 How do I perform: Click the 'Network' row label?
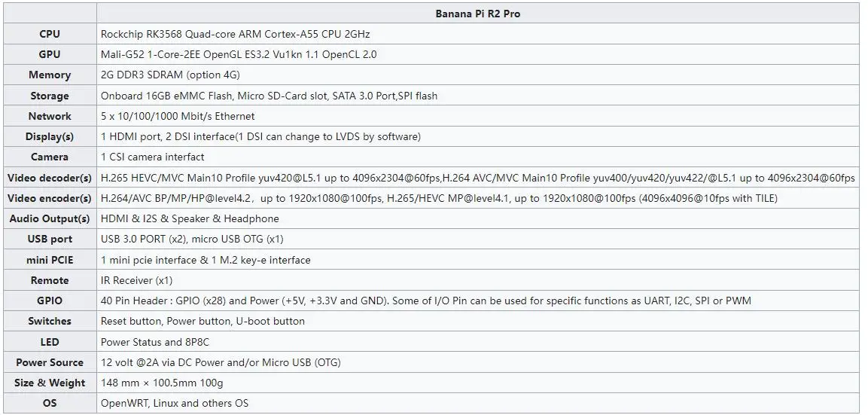coord(50,116)
